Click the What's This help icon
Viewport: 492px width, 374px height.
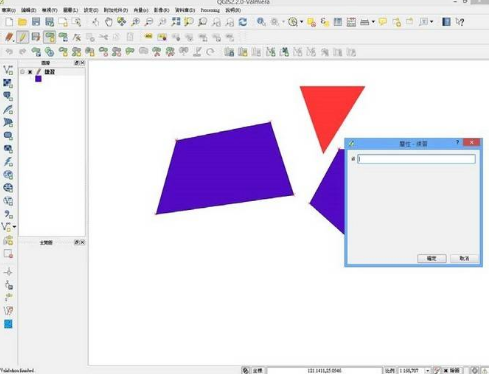(x=460, y=22)
